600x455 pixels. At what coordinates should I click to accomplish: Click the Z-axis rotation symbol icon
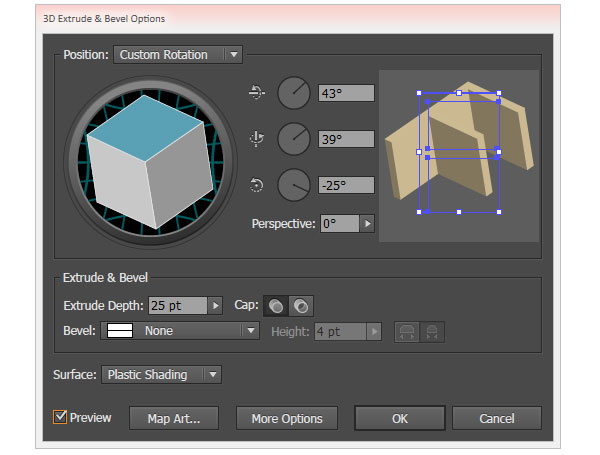[x=257, y=184]
